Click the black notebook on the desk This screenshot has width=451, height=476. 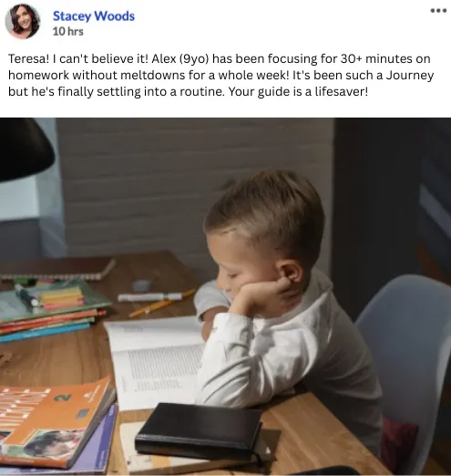pyautogui.click(x=199, y=431)
